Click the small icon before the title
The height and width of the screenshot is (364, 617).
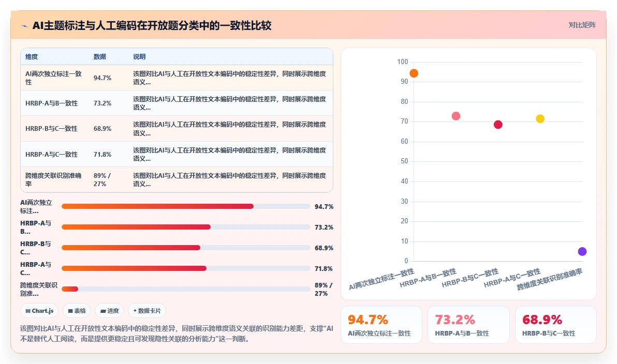[x=24, y=26]
